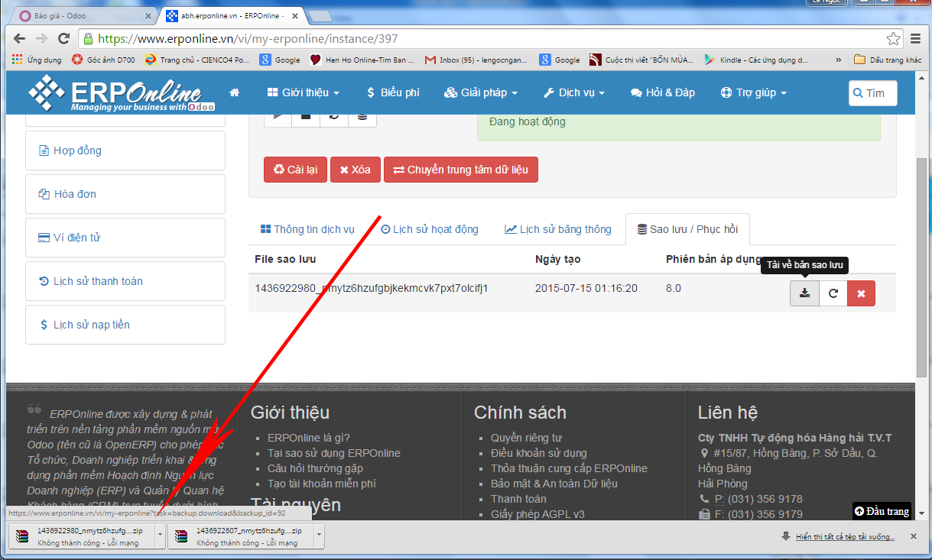Download the backup file
Image resolution: width=932 pixels, height=560 pixels.
click(804, 293)
